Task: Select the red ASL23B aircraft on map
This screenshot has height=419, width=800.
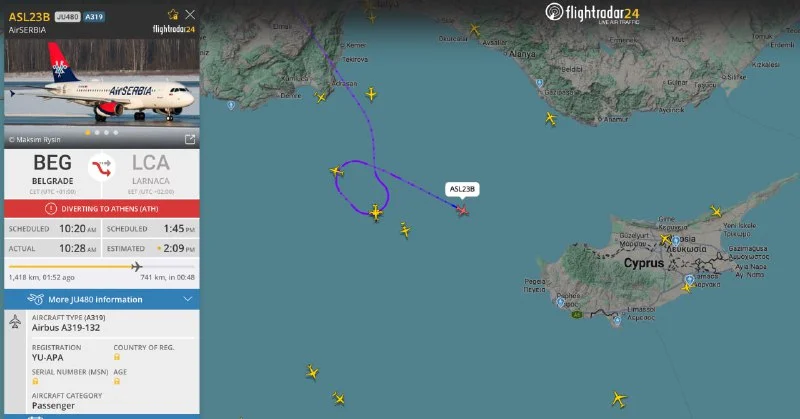Action: 463,210
